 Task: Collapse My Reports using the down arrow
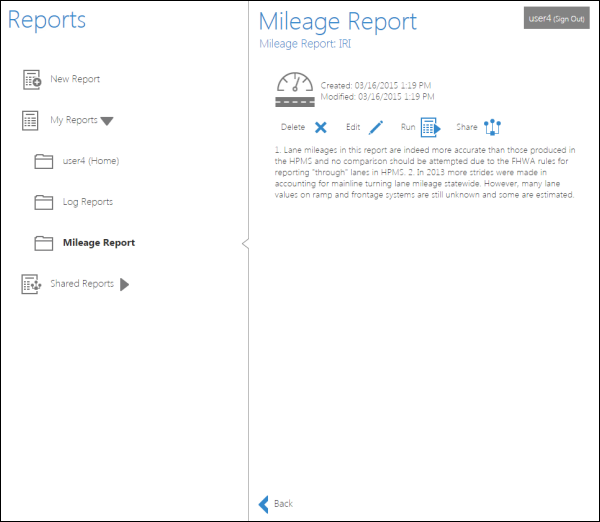coord(108,121)
